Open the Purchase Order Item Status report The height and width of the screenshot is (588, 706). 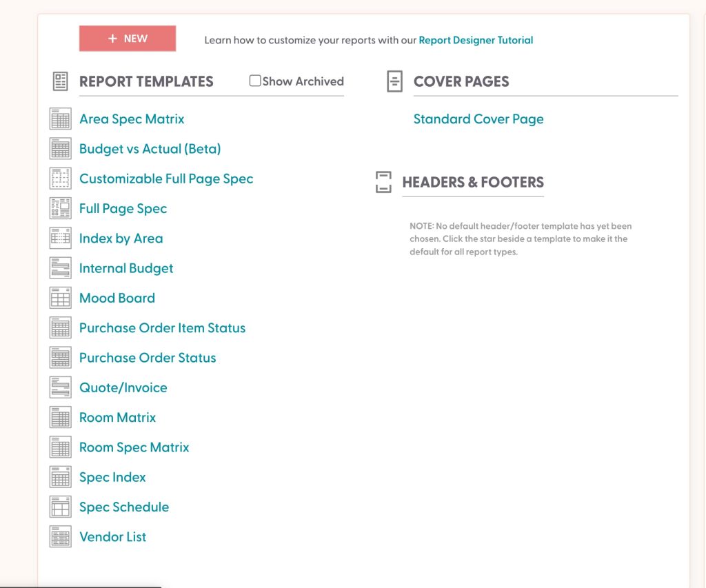(x=162, y=328)
